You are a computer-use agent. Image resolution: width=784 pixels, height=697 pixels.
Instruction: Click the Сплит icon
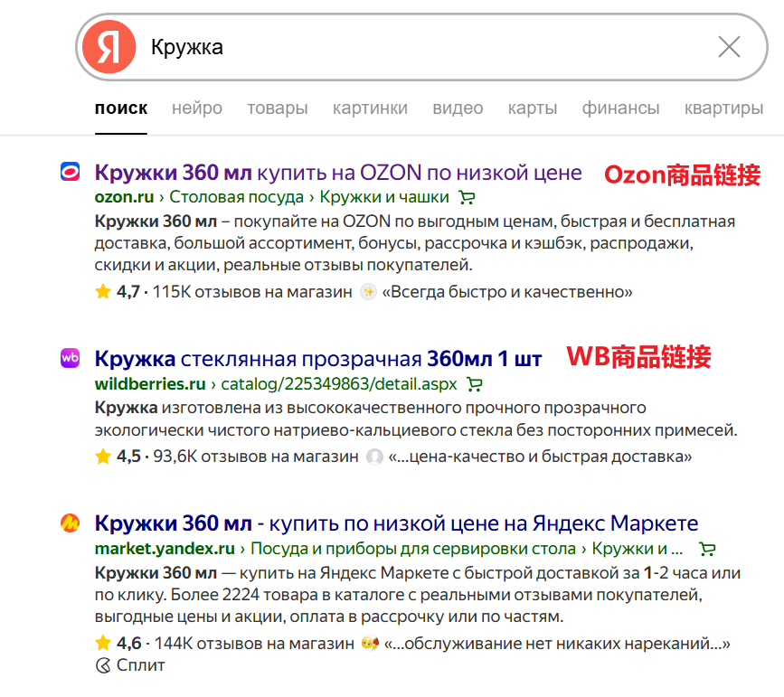pyautogui.click(x=103, y=665)
